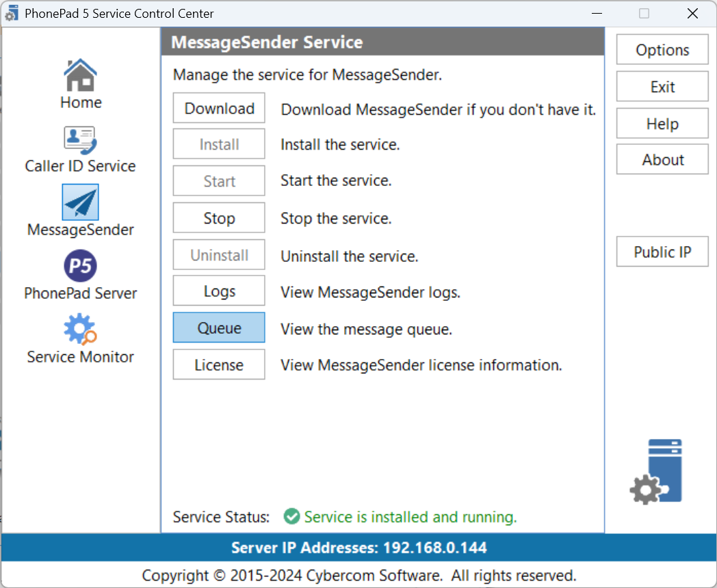
Task: Click 'Start the service.' description
Action: (x=336, y=181)
